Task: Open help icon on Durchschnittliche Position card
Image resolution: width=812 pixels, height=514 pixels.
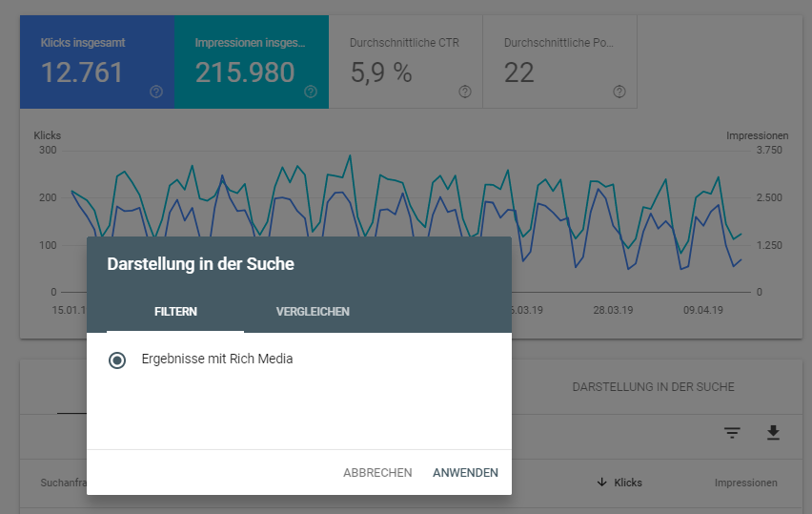Action: (619, 92)
